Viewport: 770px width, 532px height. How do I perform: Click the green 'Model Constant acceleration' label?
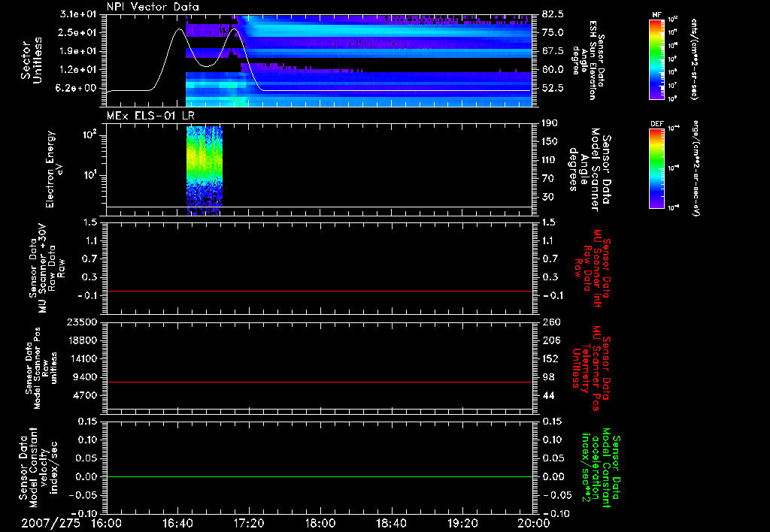pos(601,469)
